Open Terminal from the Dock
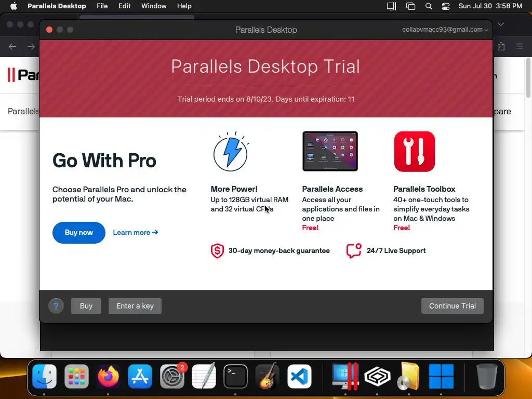This screenshot has height=399, width=532. (235, 376)
